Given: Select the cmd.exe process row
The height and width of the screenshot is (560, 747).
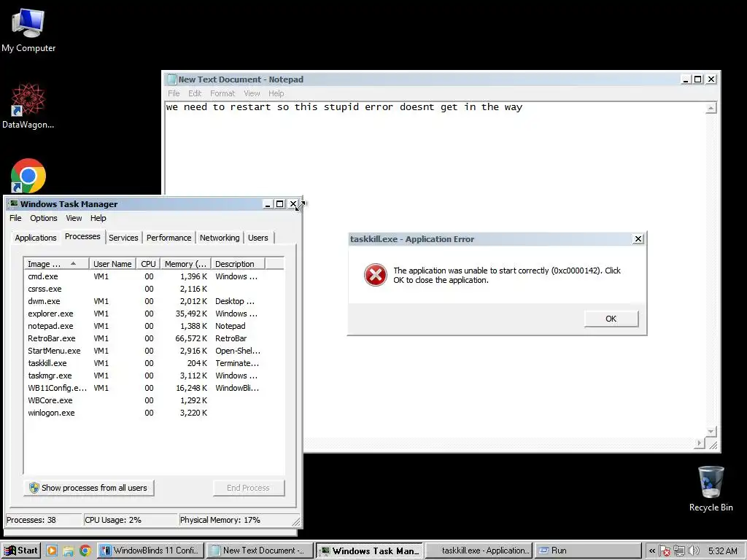Looking at the screenshot, I should click(x=153, y=276).
